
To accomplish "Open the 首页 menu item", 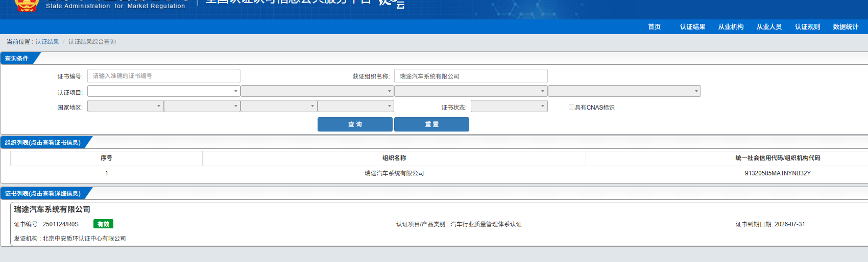I will click(654, 27).
